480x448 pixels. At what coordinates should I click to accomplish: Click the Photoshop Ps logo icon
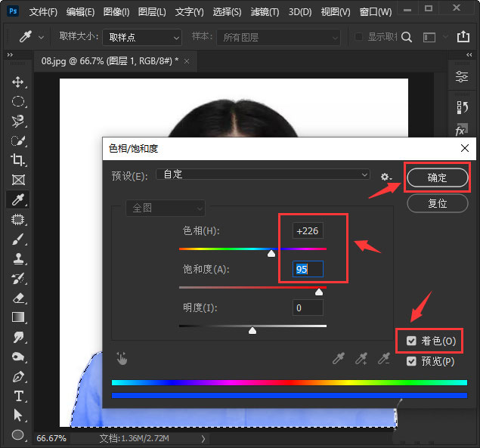(x=13, y=11)
